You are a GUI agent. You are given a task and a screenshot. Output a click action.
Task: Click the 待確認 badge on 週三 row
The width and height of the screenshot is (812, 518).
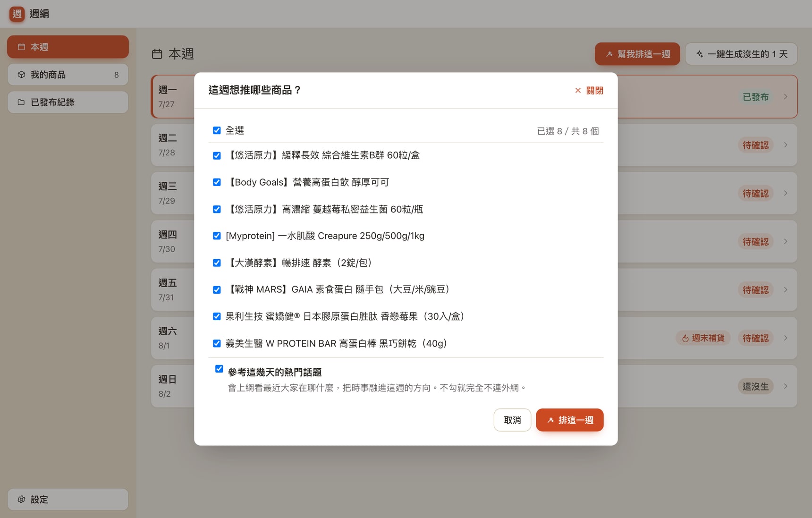tap(755, 193)
